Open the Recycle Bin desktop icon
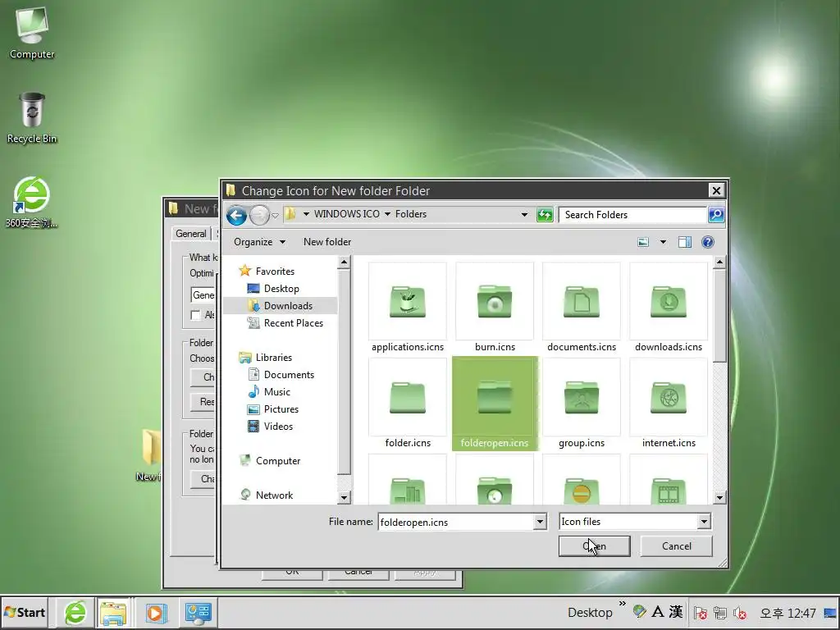The image size is (840, 630). click(32, 118)
